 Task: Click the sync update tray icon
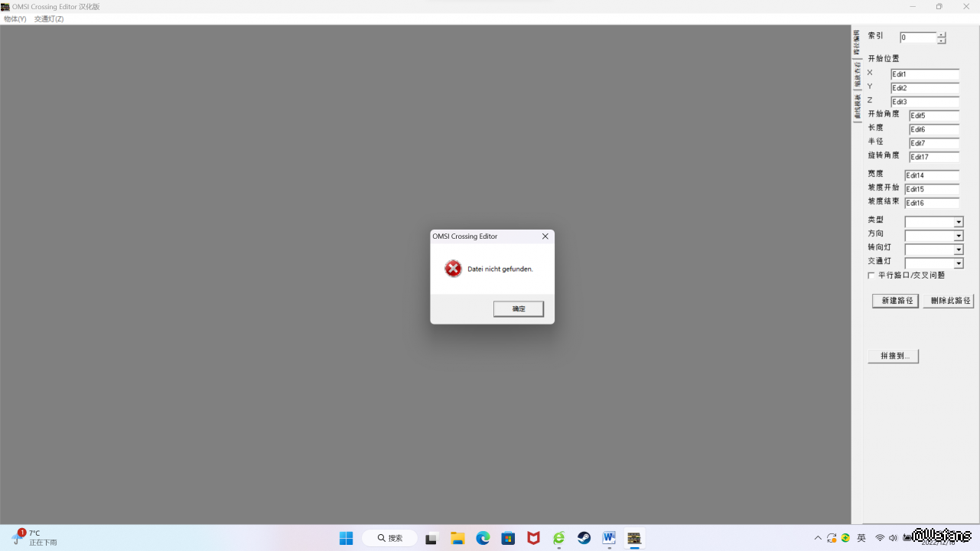point(832,538)
